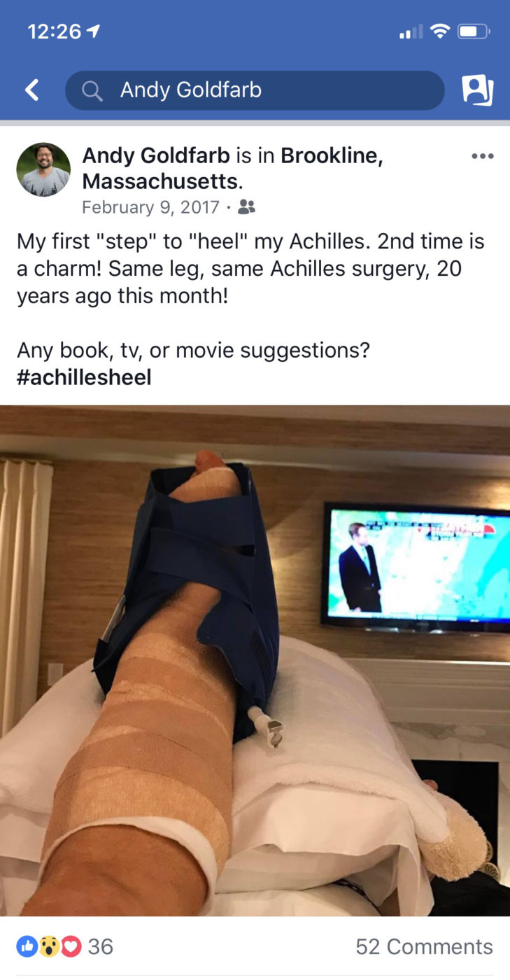Tap the back arrow

coord(31,90)
